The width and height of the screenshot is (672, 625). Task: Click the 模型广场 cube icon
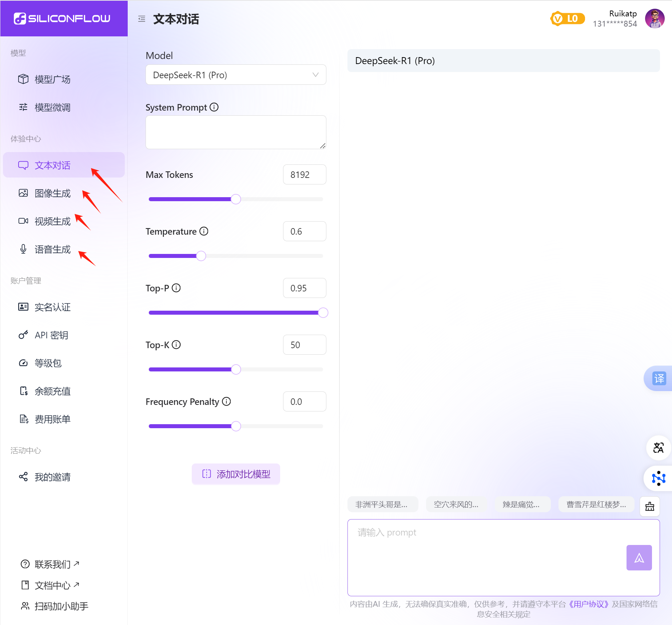[23, 79]
